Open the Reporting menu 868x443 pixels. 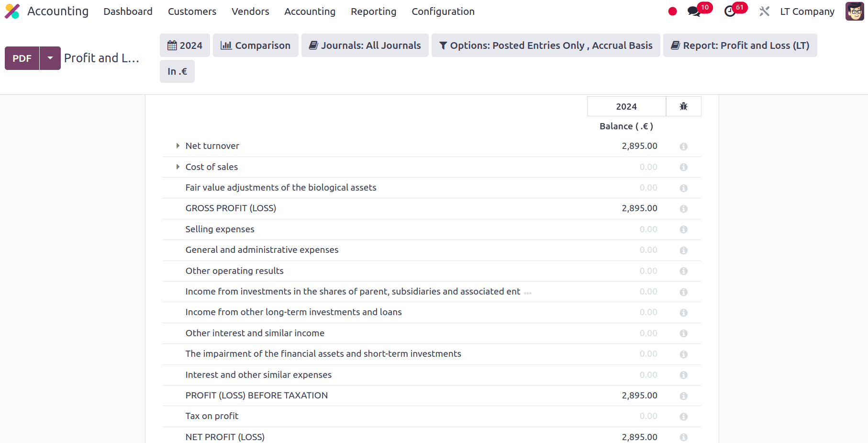pos(373,11)
